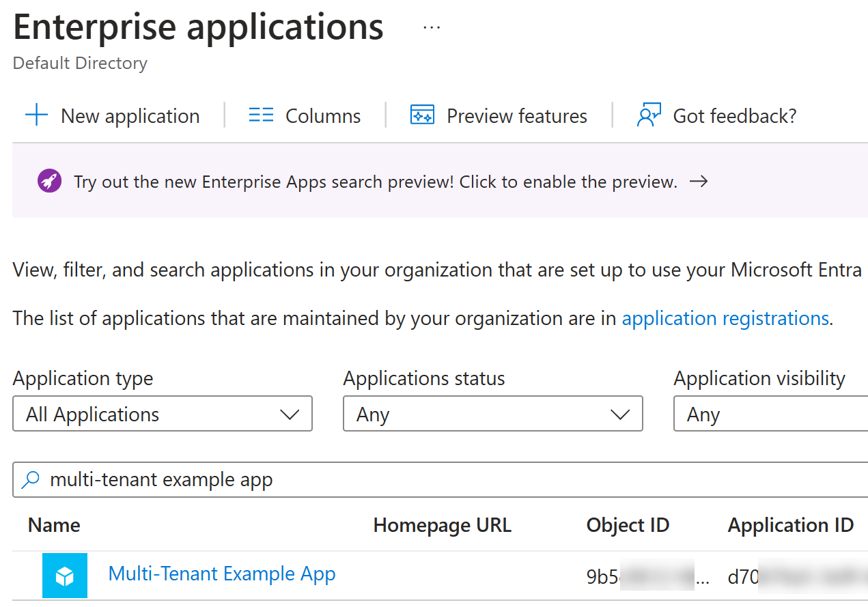Click the purple rocket icon in the banner
Image resolution: width=868 pixels, height=607 pixels.
pos(49,182)
